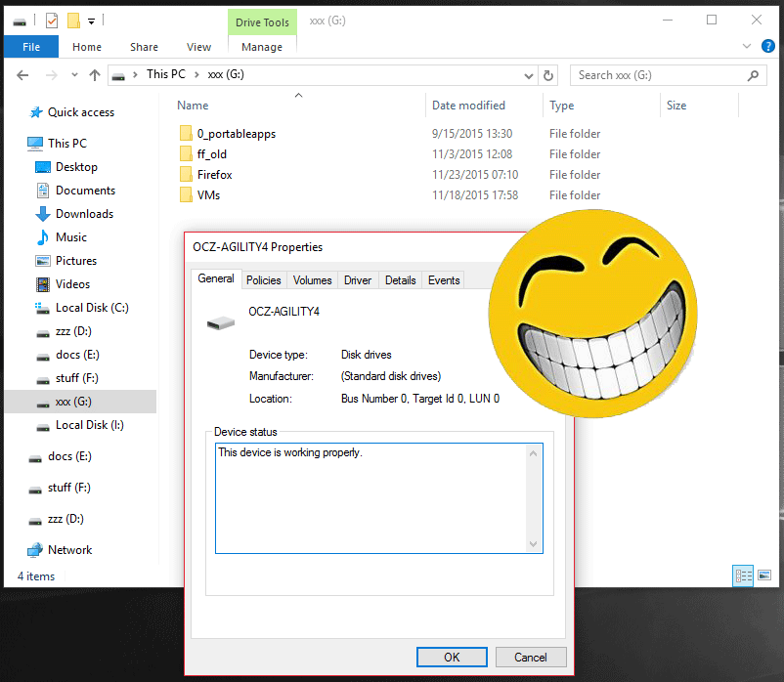Image resolution: width=784 pixels, height=682 pixels.
Task: Sort by the Date modified column header
Action: coord(468,106)
